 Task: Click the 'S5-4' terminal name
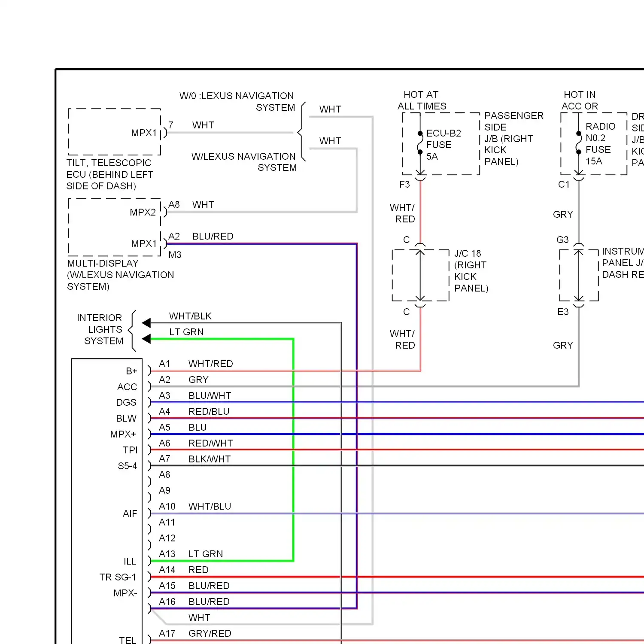(x=128, y=466)
